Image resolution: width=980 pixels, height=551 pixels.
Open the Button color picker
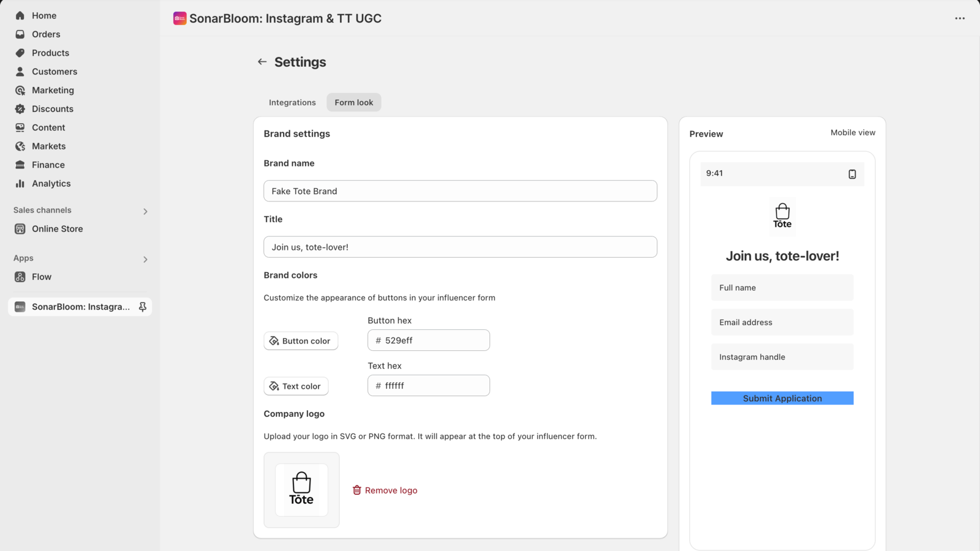[301, 340]
